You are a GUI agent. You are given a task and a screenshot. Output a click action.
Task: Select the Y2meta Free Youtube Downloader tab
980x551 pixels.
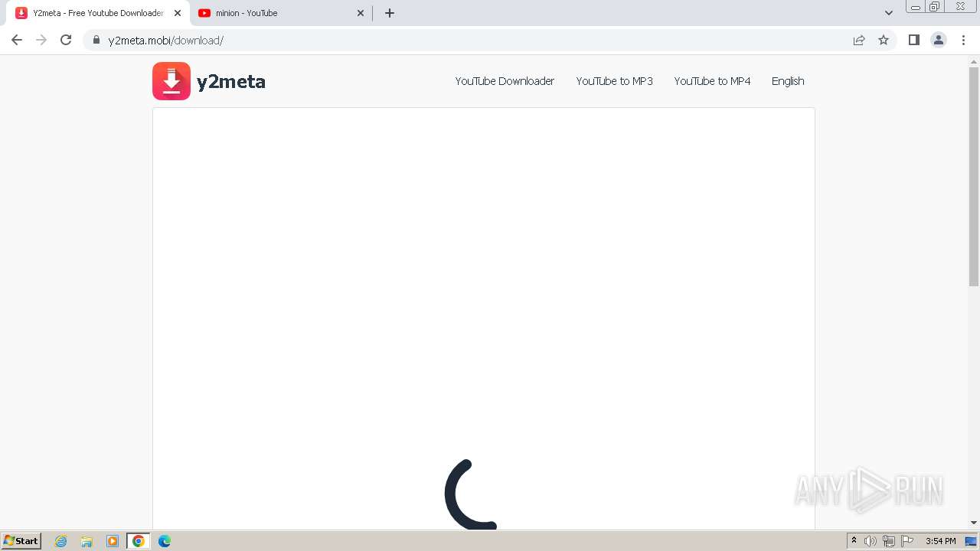pyautogui.click(x=98, y=13)
